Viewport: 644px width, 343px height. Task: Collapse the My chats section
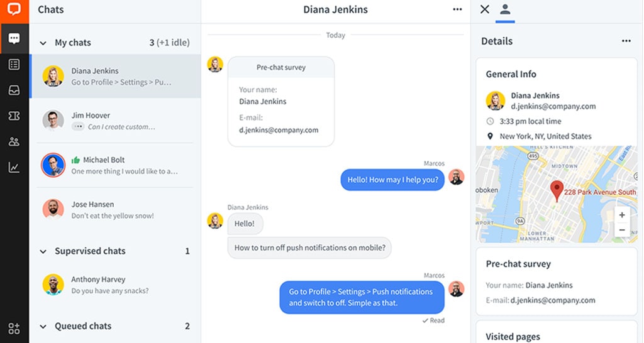click(x=43, y=43)
